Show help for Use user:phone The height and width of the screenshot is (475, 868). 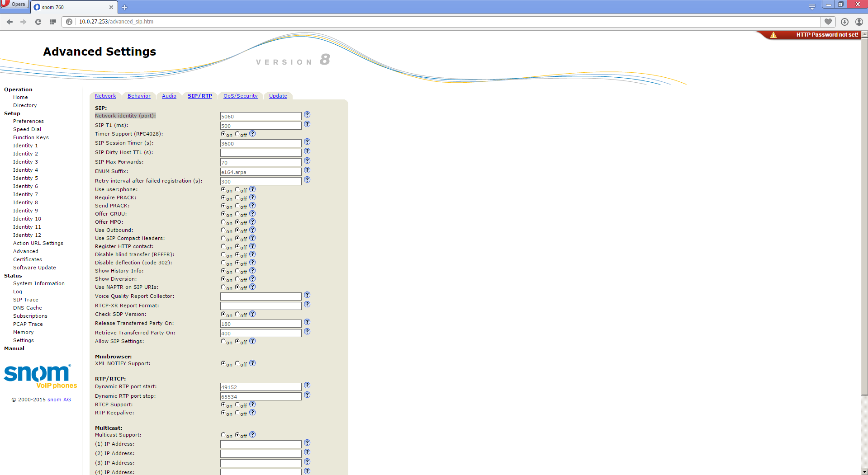pyautogui.click(x=253, y=189)
